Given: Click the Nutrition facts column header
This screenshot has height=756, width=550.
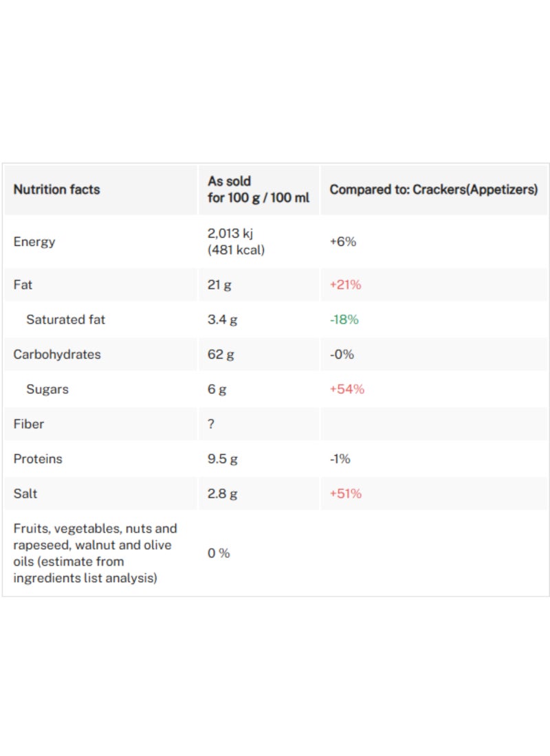Looking at the screenshot, I should pos(56,190).
